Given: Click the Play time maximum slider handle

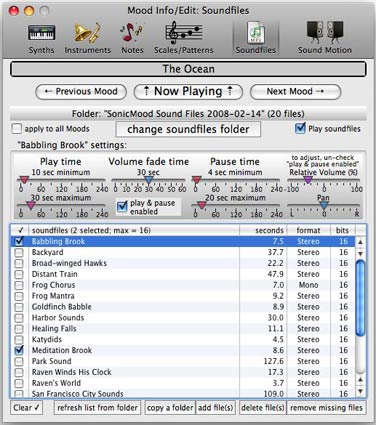Looking at the screenshot, I should click(x=31, y=205).
